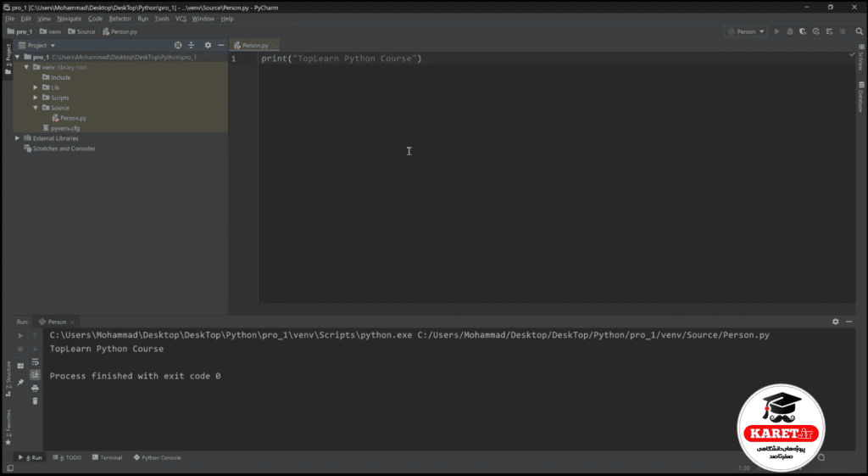Toggle soft-wrap in Run console
Screen dimensions: 868x476
click(35, 361)
